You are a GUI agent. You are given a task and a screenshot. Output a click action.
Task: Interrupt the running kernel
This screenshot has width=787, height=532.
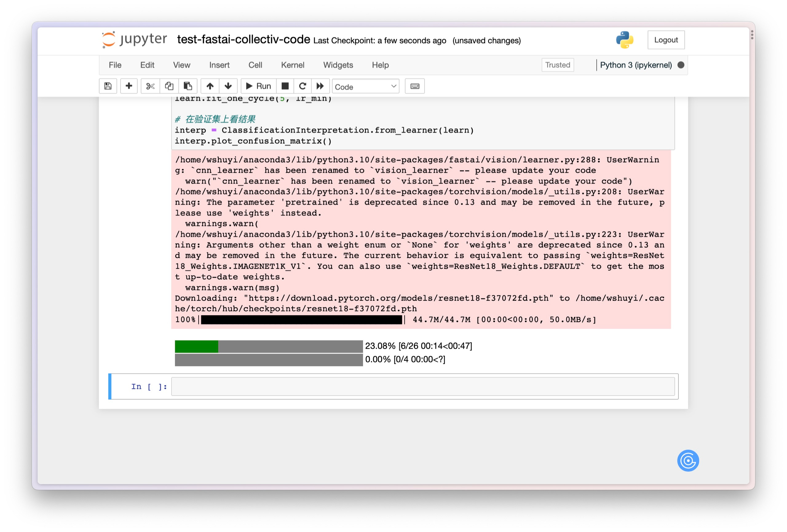pyautogui.click(x=285, y=86)
